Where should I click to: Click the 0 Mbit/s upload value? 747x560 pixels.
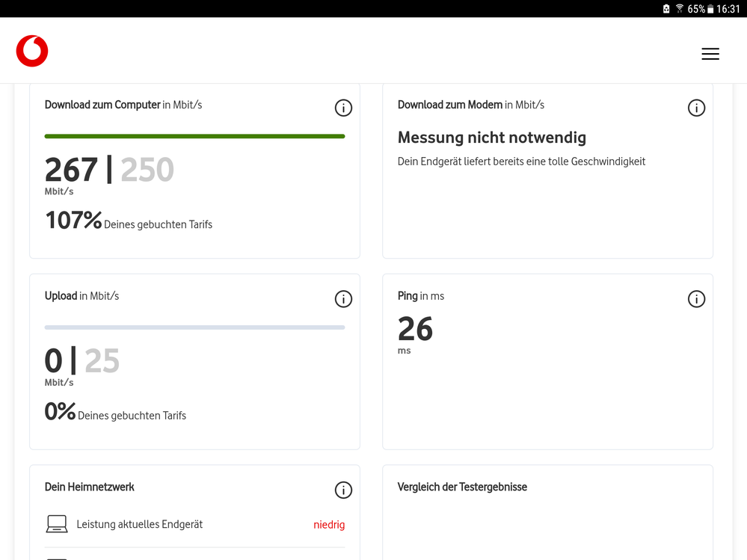pyautogui.click(x=54, y=362)
